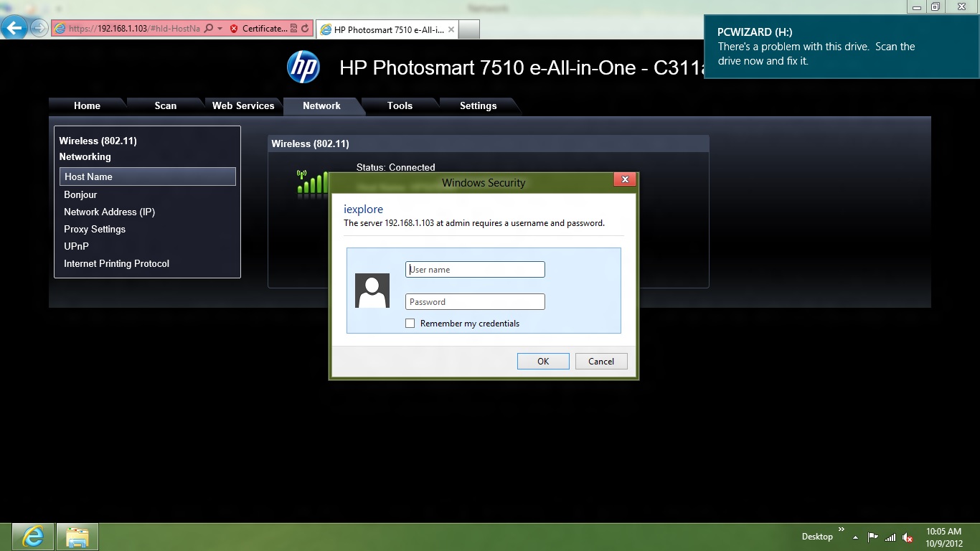Open a new blank browser tab
The height and width of the screenshot is (551, 980).
coord(468,29)
